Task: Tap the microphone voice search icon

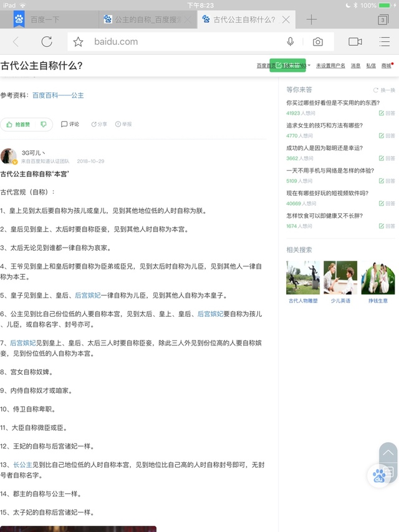Action: [x=290, y=42]
